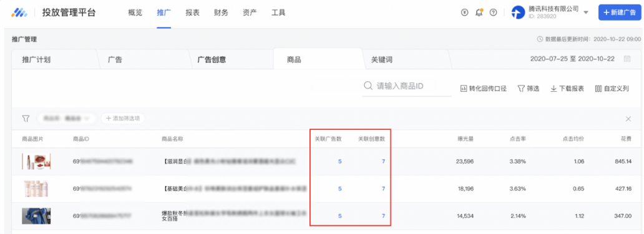The image size is (644, 234).
Task: Open the notifications bell icon
Action: tap(479, 12)
